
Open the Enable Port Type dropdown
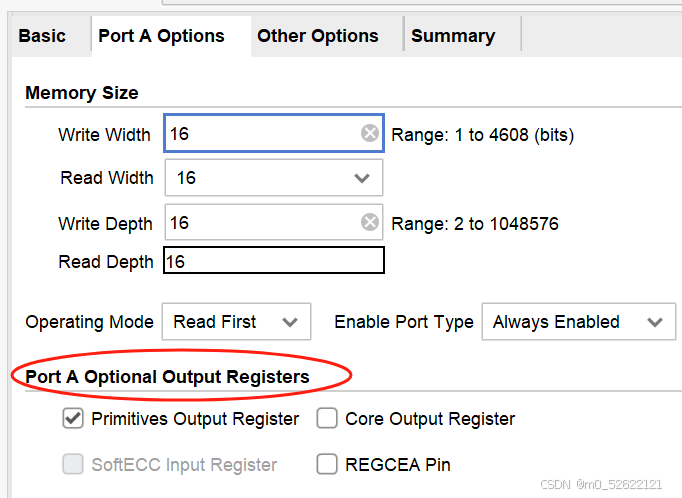578,322
